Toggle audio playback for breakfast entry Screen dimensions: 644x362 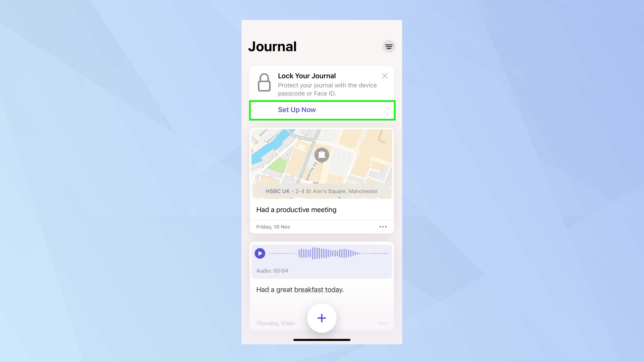(x=260, y=253)
